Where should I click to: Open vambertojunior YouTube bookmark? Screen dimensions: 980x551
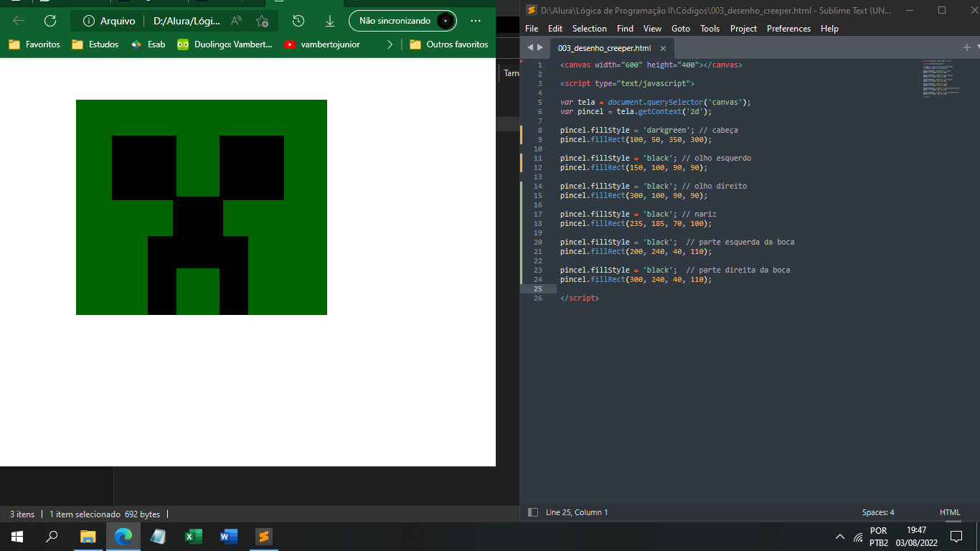coord(322,44)
